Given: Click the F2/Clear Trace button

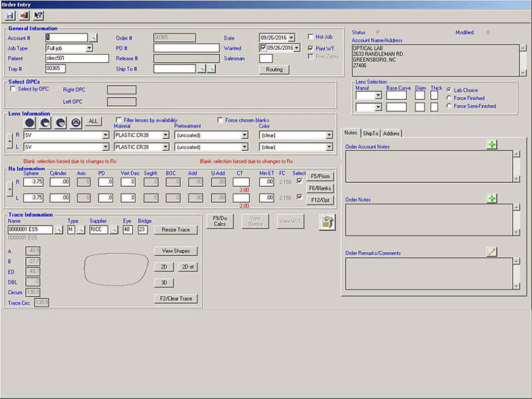Looking at the screenshot, I should pyautogui.click(x=175, y=298).
